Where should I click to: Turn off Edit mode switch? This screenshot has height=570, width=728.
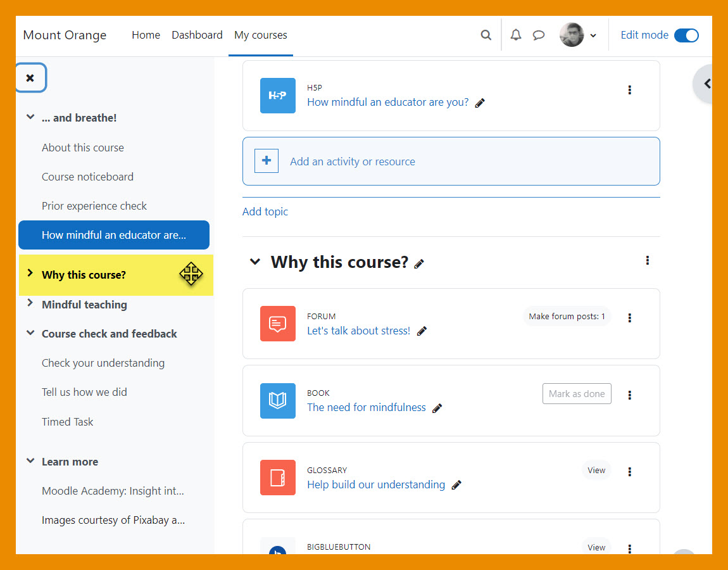(686, 35)
